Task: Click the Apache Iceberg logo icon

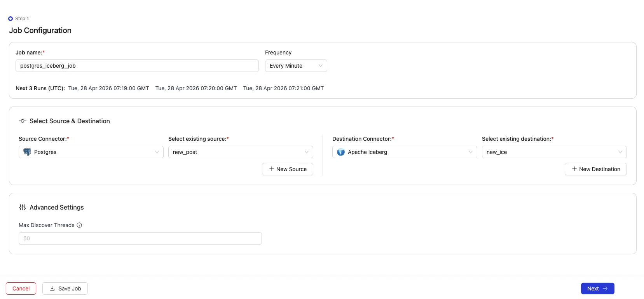Action: [x=341, y=152]
